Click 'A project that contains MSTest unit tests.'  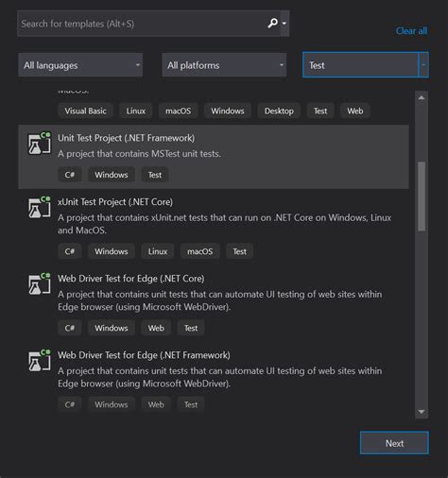(x=139, y=154)
